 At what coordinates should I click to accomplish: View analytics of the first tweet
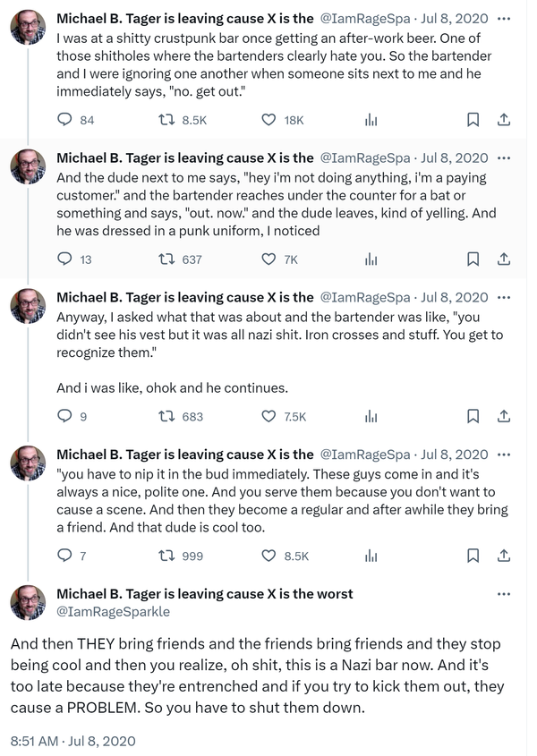[371, 120]
